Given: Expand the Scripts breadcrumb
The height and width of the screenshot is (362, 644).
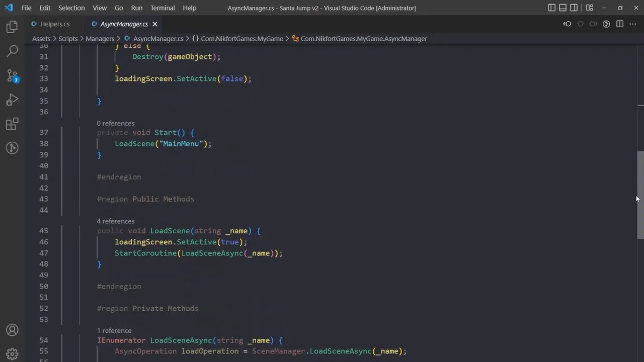Looking at the screenshot, I should [x=68, y=39].
